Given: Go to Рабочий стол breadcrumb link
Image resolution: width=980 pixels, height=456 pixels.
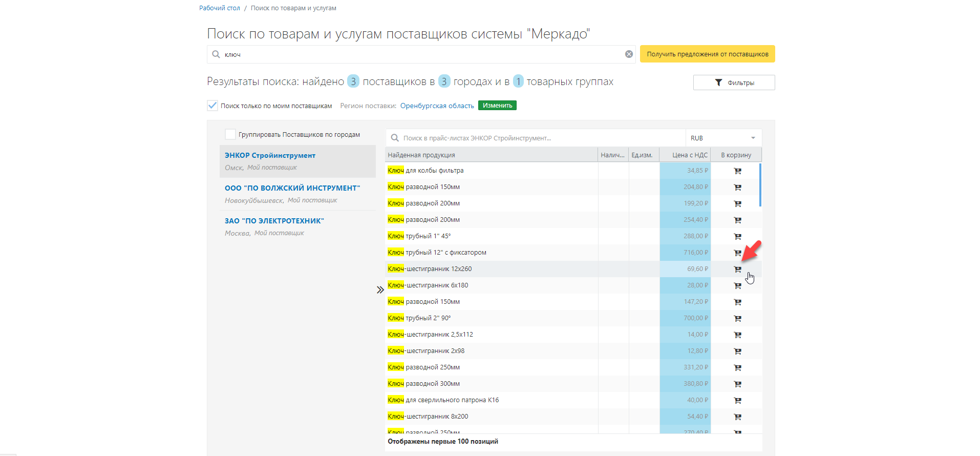Looking at the screenshot, I should pyautogui.click(x=219, y=8).
